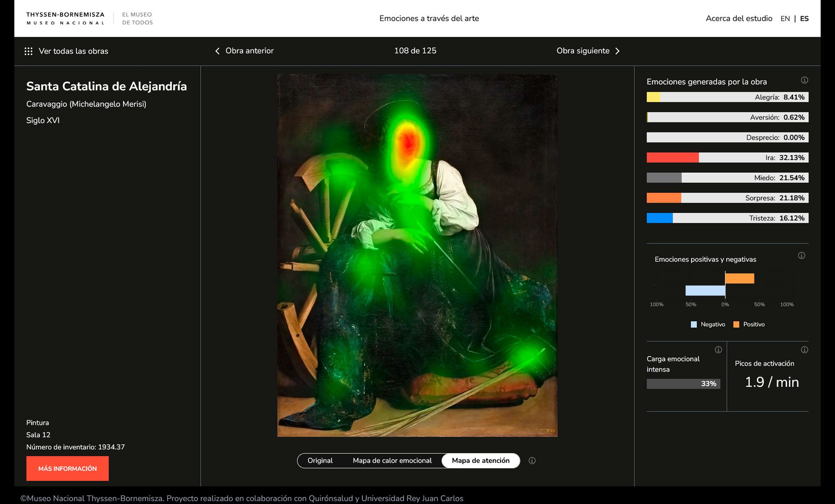This screenshot has height=504, width=835.
Task: Switch language to EN
Action: [785, 19]
